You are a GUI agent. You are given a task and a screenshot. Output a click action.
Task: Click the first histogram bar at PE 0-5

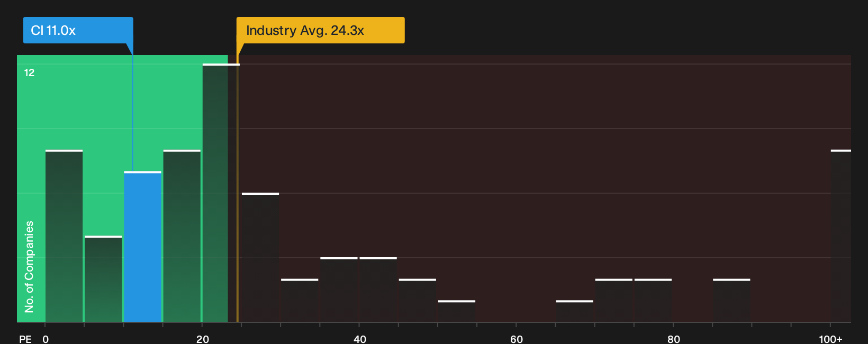pyautogui.click(x=64, y=236)
